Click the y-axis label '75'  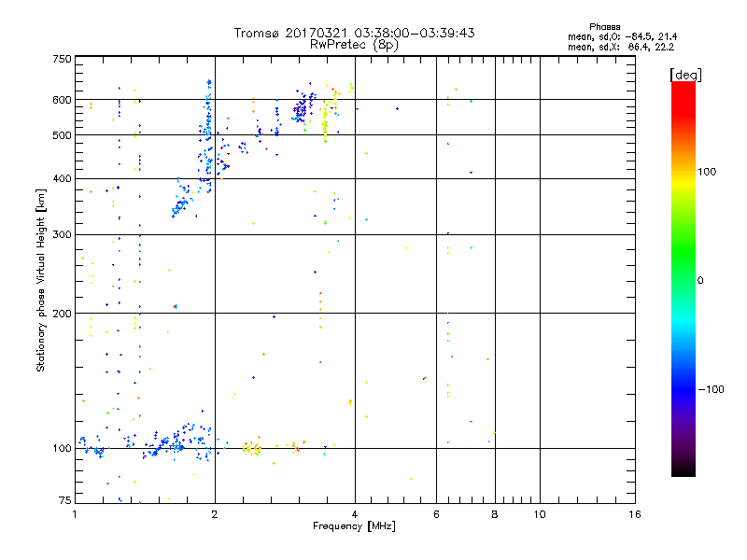coord(65,500)
